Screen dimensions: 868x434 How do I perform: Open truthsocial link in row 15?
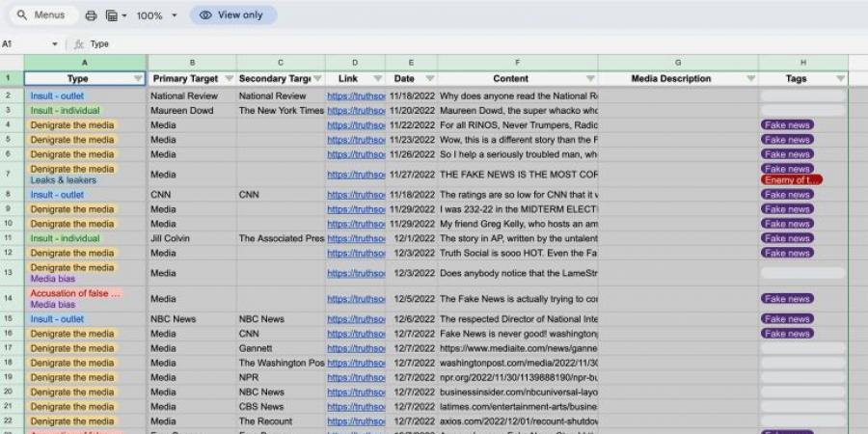tap(356, 319)
